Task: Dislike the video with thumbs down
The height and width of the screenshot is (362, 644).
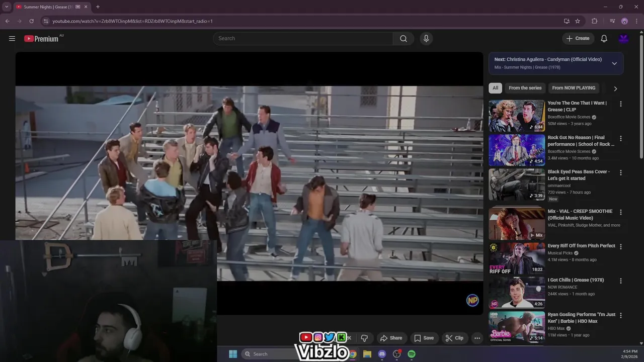Action: pos(364,338)
